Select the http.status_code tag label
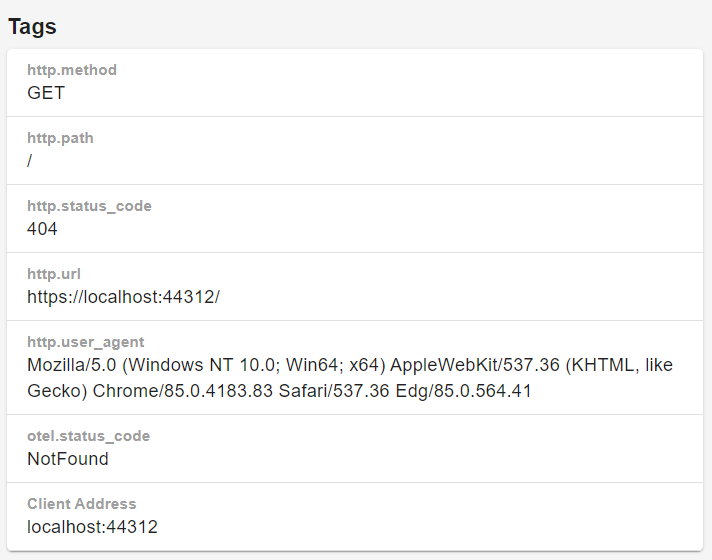The width and height of the screenshot is (712, 560). (89, 206)
